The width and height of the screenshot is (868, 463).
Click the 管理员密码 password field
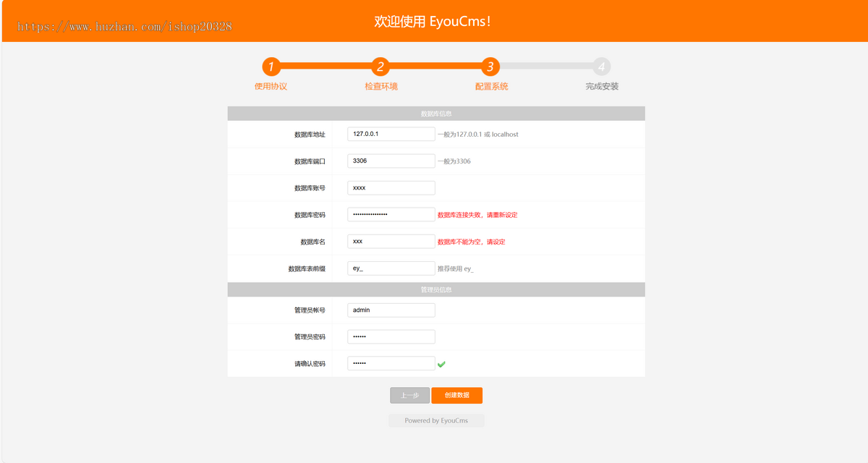click(391, 336)
